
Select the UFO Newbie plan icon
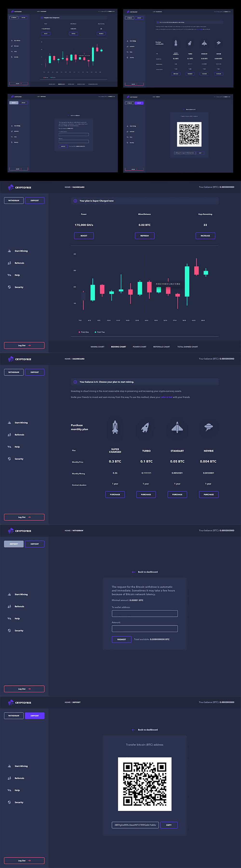click(x=208, y=427)
